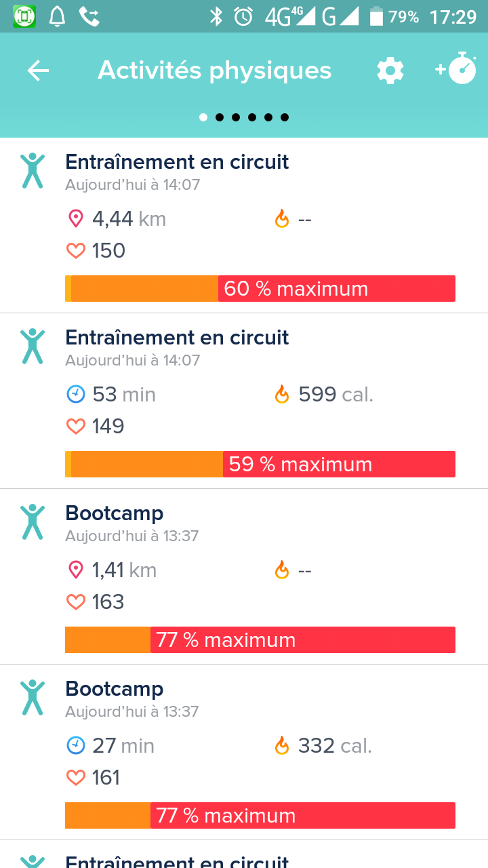Viewport: 488px width, 868px height.
Task: Tap the Activités physiques header title
Action: point(214,70)
